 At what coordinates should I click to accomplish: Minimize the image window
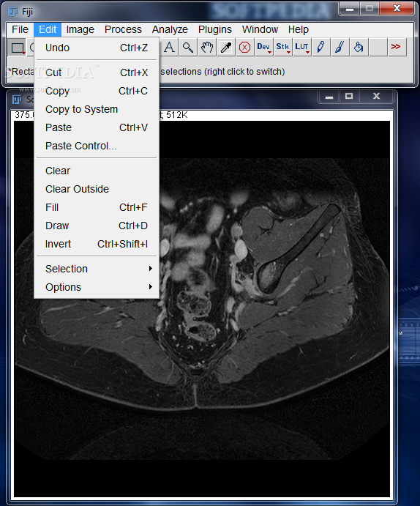[329, 96]
